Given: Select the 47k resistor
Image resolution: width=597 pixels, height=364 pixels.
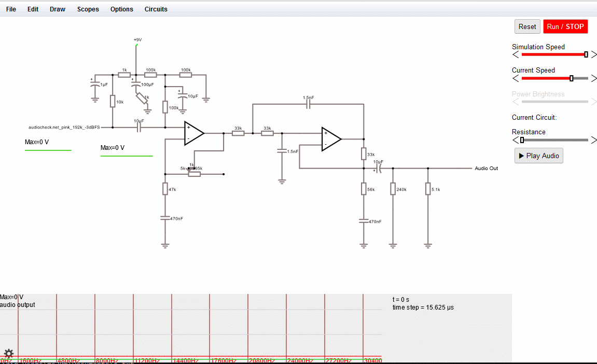Looking at the screenshot, I should 165,189.
